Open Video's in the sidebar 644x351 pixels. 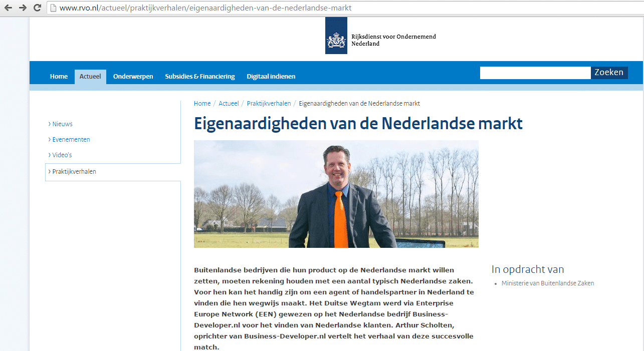tap(62, 155)
